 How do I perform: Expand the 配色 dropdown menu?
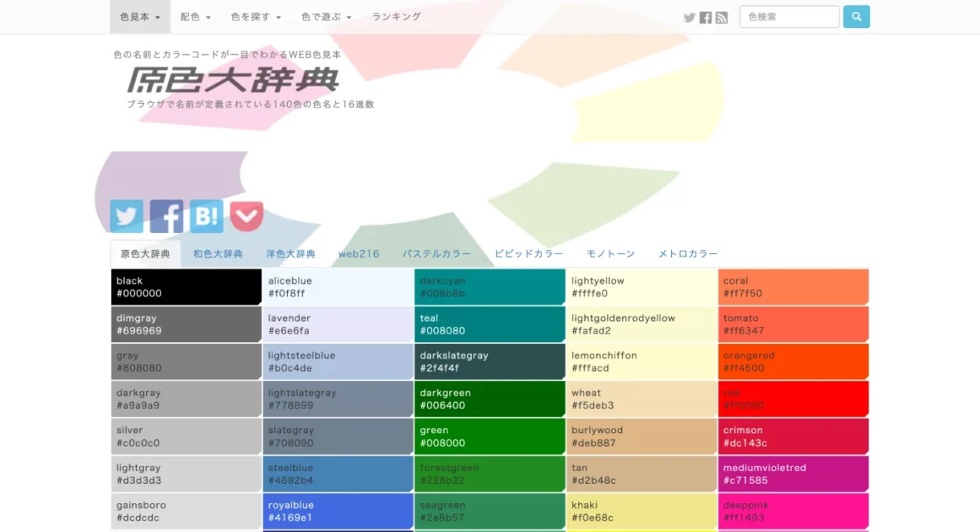196,17
